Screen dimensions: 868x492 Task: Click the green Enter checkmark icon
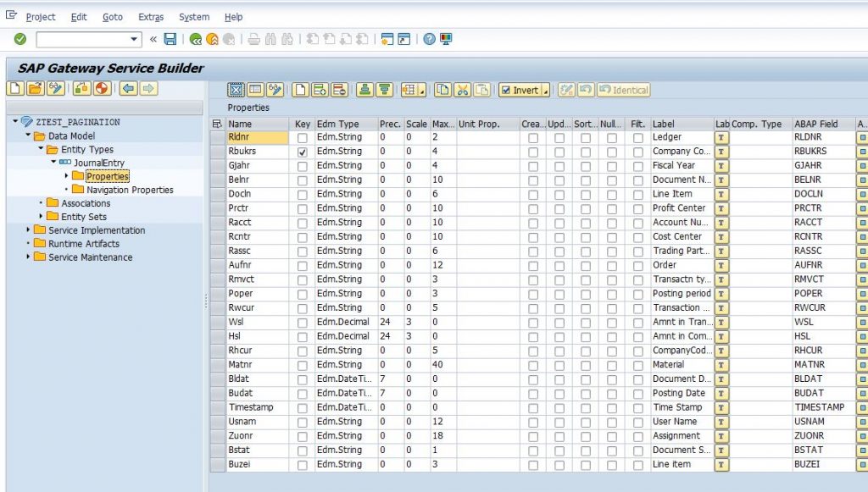click(20, 39)
